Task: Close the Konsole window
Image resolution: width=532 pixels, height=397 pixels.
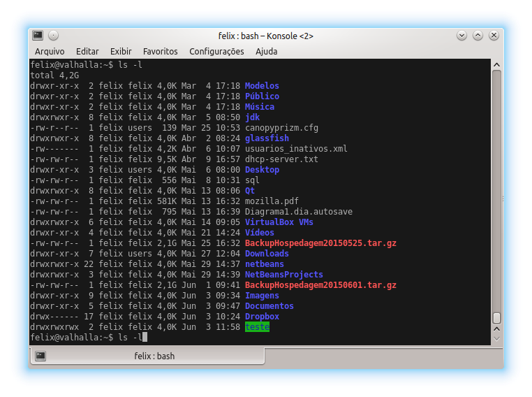Action: (x=494, y=36)
